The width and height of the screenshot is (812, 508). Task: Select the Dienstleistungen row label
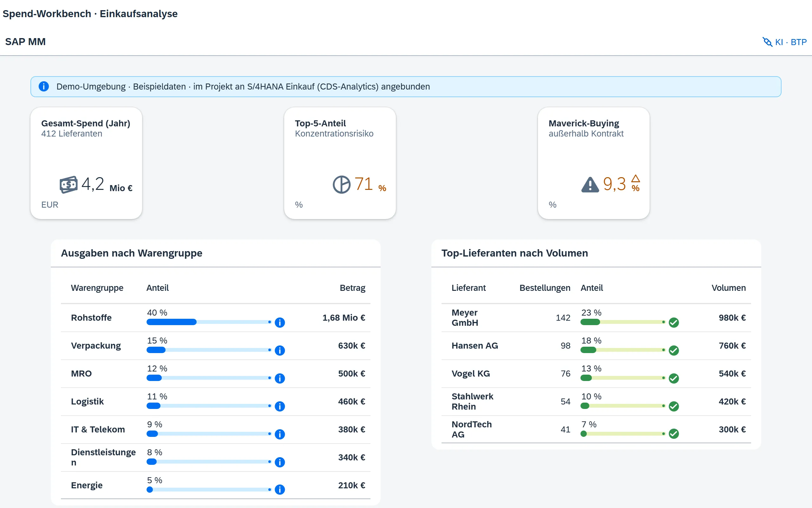(103, 457)
